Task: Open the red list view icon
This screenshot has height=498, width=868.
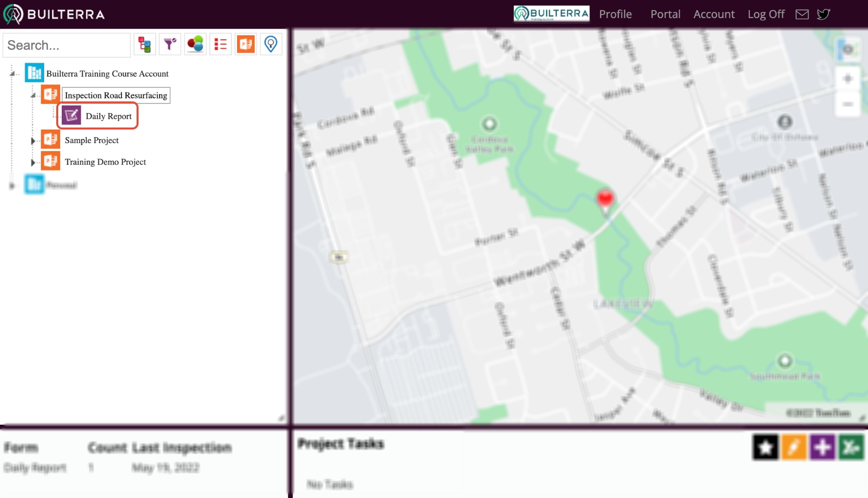Action: click(x=220, y=45)
